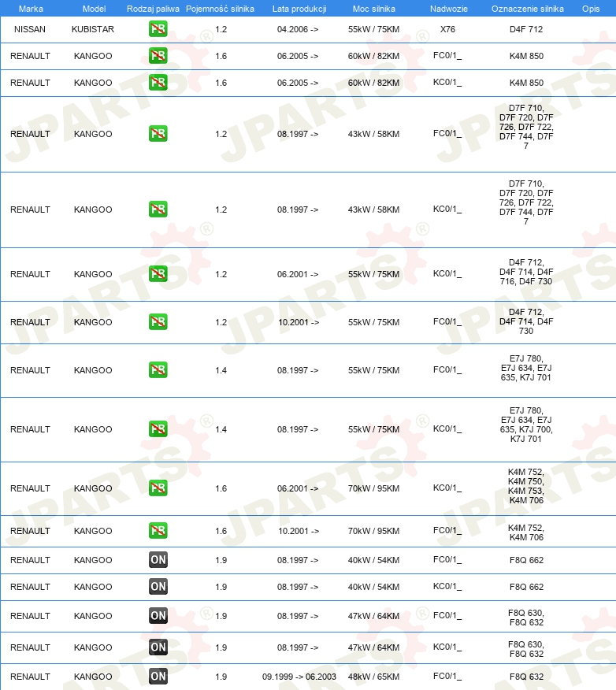
Task: Click ON diesel icon in the 48kW / 65KM row
Action: 158,676
